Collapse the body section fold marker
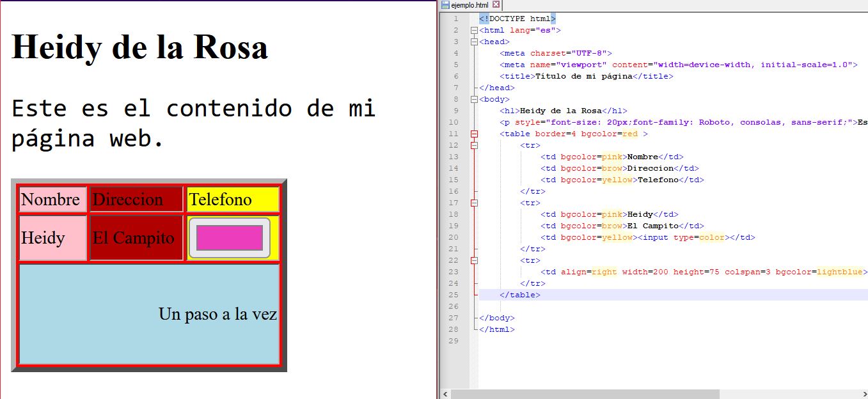The image size is (868, 399). pyautogui.click(x=474, y=99)
